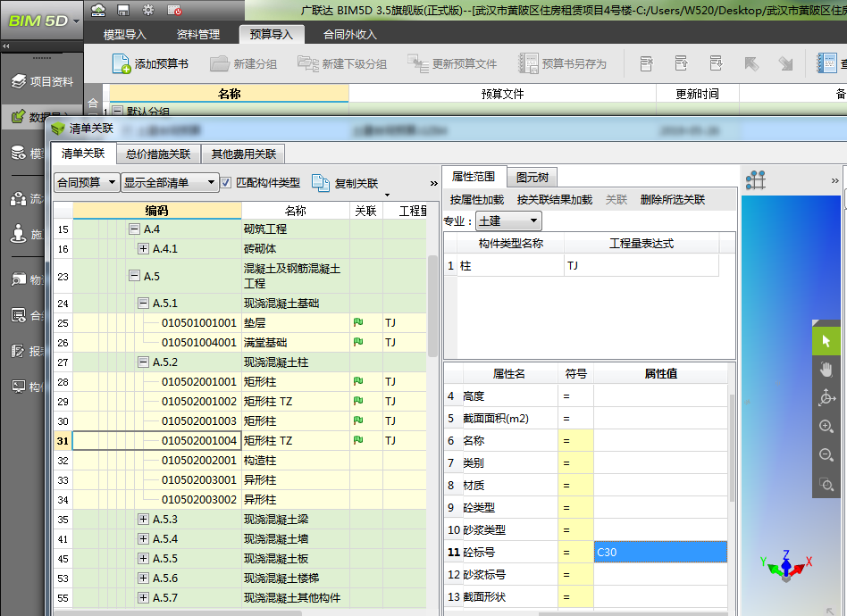847x616 pixels.
Task: Activate the hand pan tool
Action: [826, 370]
